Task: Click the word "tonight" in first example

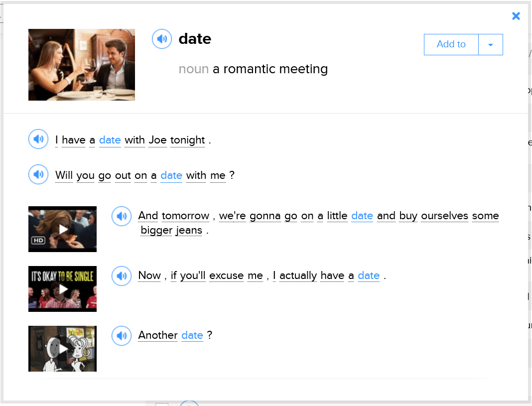Action: tap(188, 140)
